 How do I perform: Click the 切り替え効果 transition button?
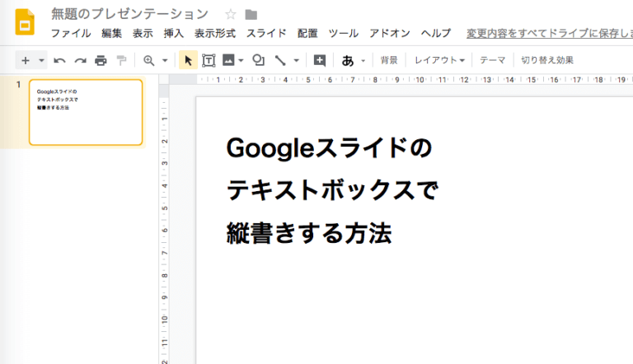click(547, 60)
